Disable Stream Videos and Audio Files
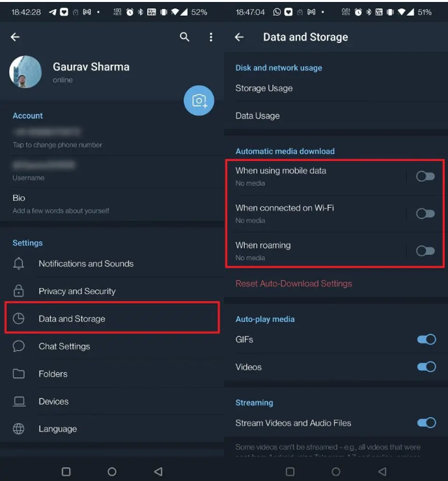 pyautogui.click(x=426, y=423)
